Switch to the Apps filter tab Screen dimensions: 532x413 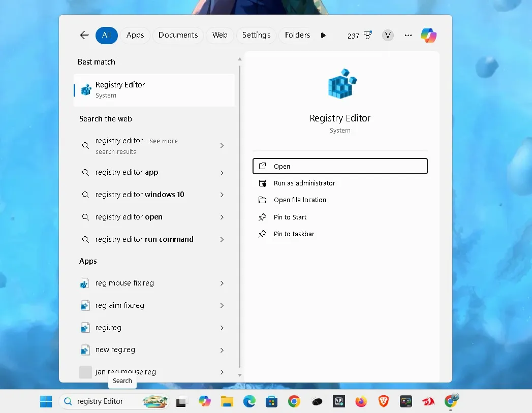[x=135, y=35]
